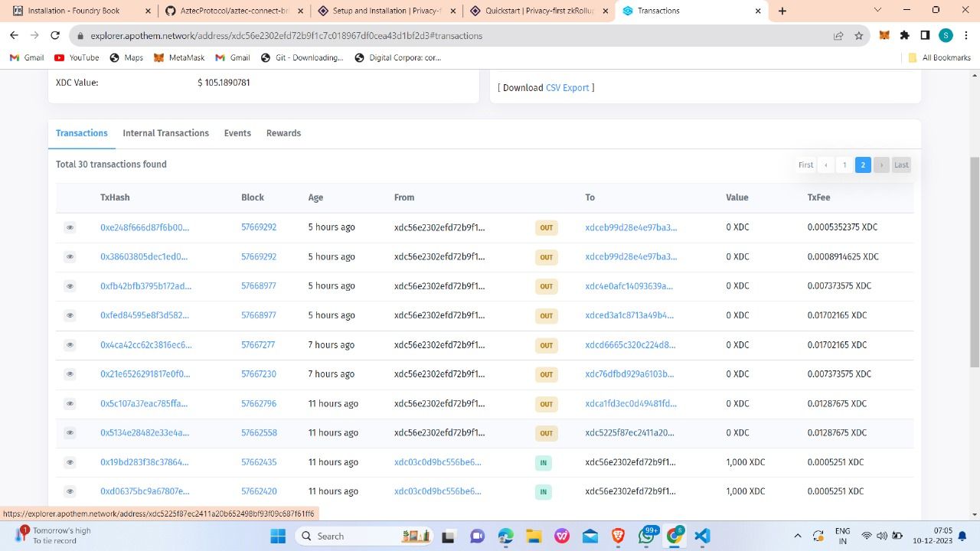Screen dimensions: 980x551
Task: Click the eye icon for transaction 0x21e6526291817e0f0
Action: pyautogui.click(x=70, y=374)
